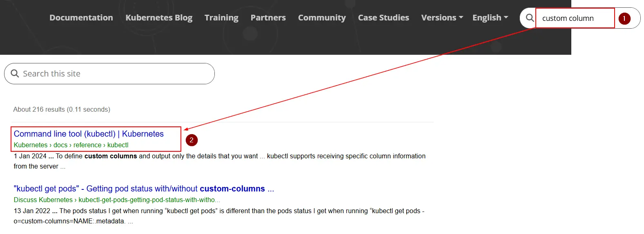Open the Documentation menu item
Viewport: 644px width, 234px height.
tap(81, 18)
